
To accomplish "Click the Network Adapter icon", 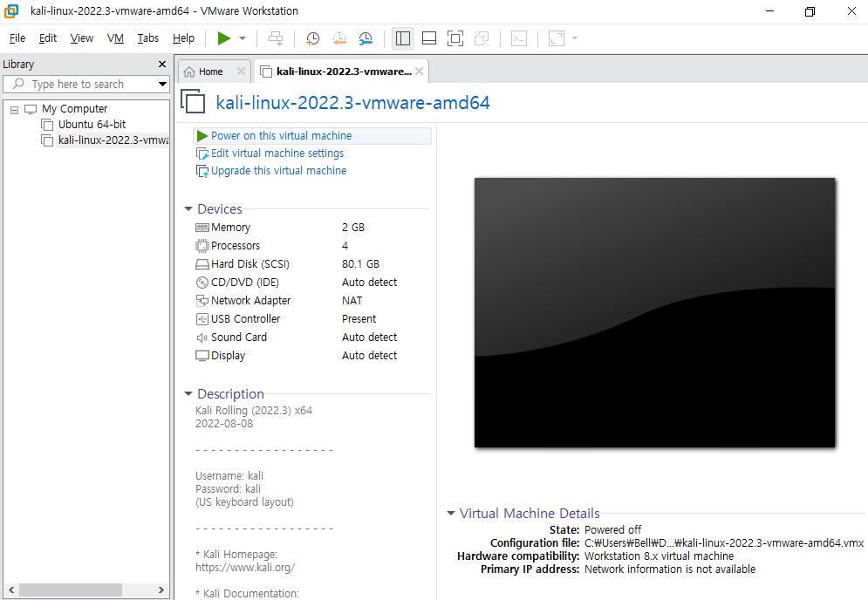I will (202, 301).
